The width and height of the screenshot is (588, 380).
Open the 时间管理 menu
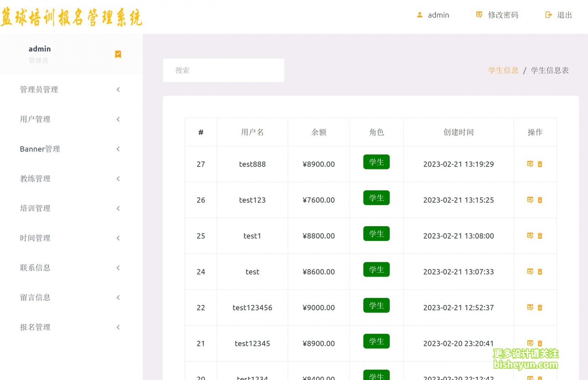tap(35, 238)
